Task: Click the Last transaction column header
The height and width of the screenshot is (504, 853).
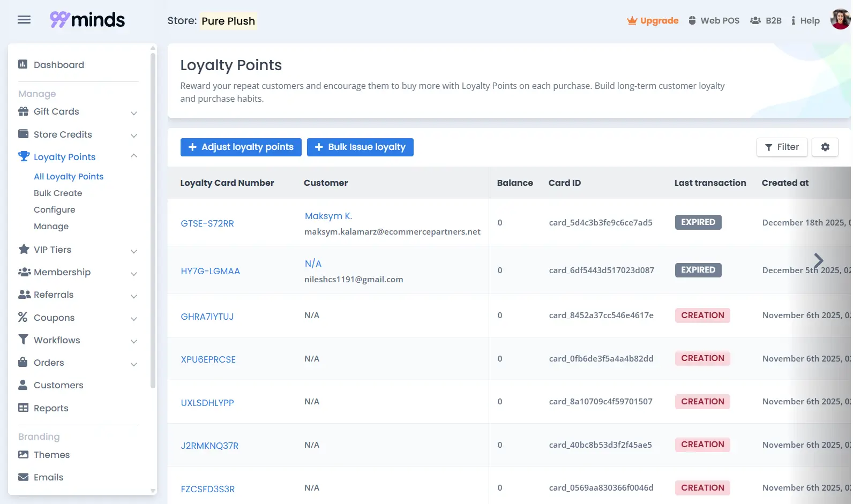Action: pos(710,183)
